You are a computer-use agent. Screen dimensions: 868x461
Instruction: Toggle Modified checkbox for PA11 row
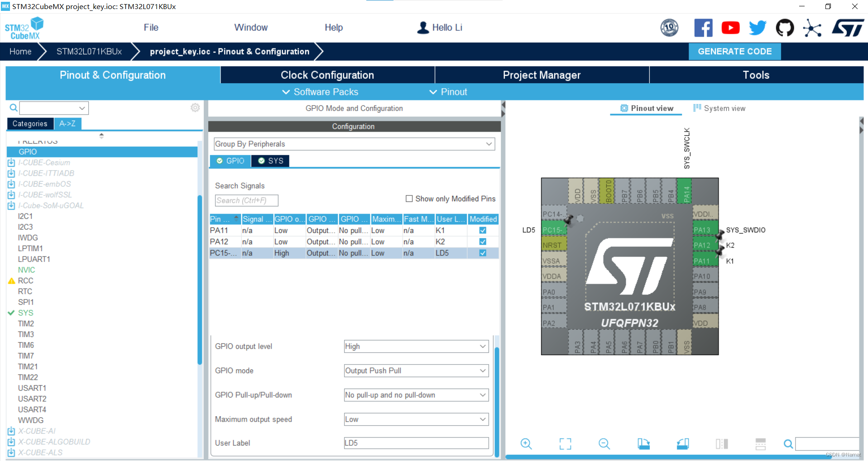pos(483,230)
